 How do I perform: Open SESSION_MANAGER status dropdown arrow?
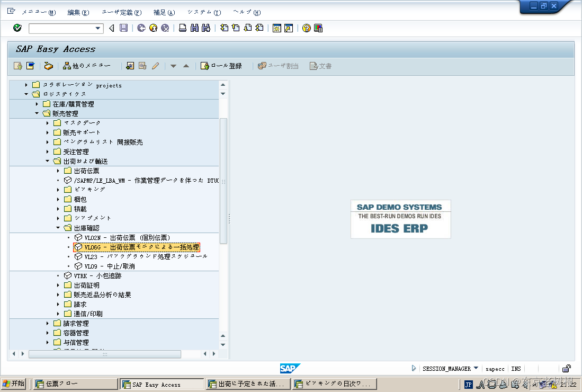(476, 368)
